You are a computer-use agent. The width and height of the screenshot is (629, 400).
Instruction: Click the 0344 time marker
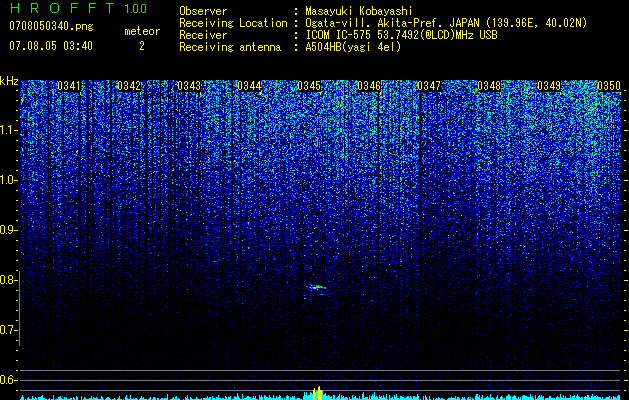pyautogui.click(x=249, y=86)
